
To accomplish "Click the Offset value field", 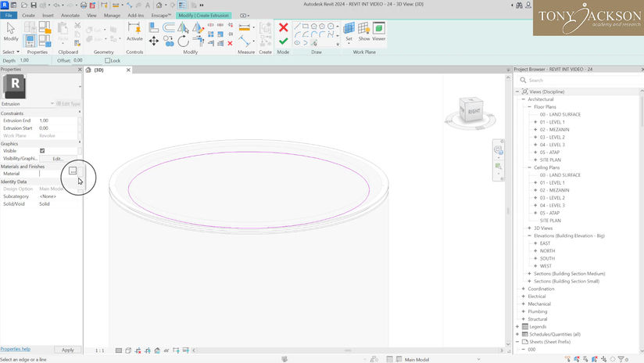I will pos(85,60).
